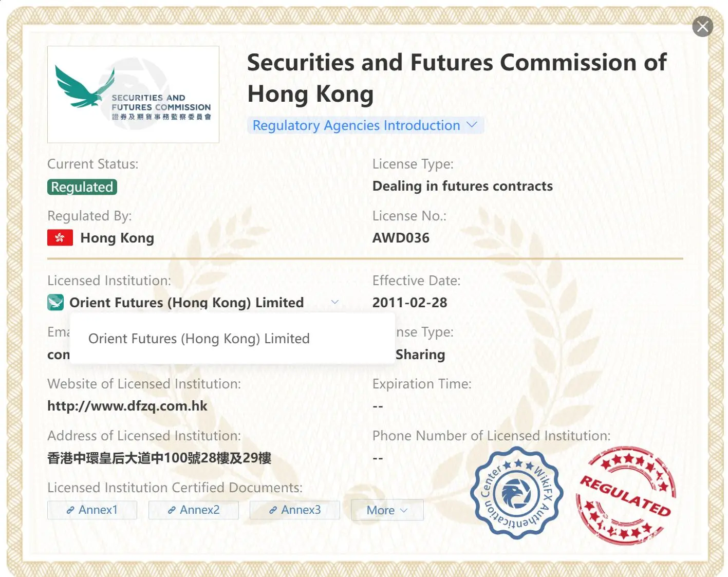Click the green Regulated status badge
Image resolution: width=728 pixels, height=577 pixels.
(x=82, y=187)
